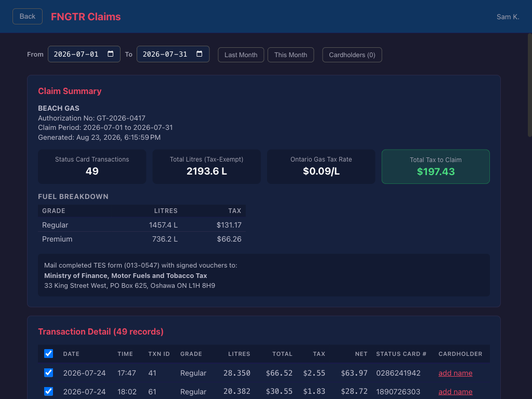Screen dimensions: 532x399
Task: Click the $28.72 net cell
Action: click(x=354, y=392)
